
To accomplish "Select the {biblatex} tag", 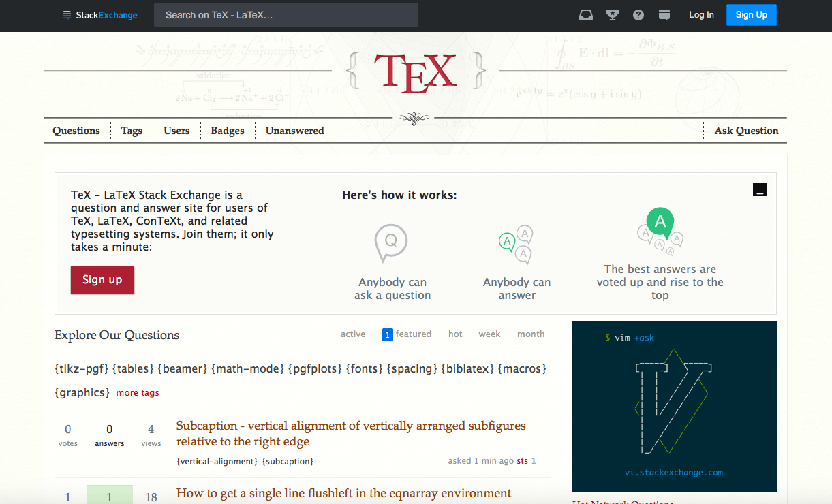I will 468,368.
